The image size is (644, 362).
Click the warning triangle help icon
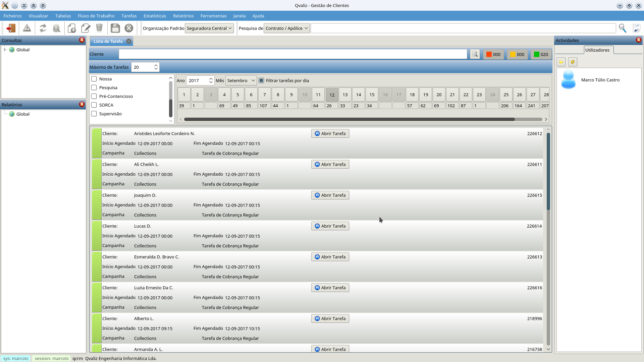[x=27, y=28]
